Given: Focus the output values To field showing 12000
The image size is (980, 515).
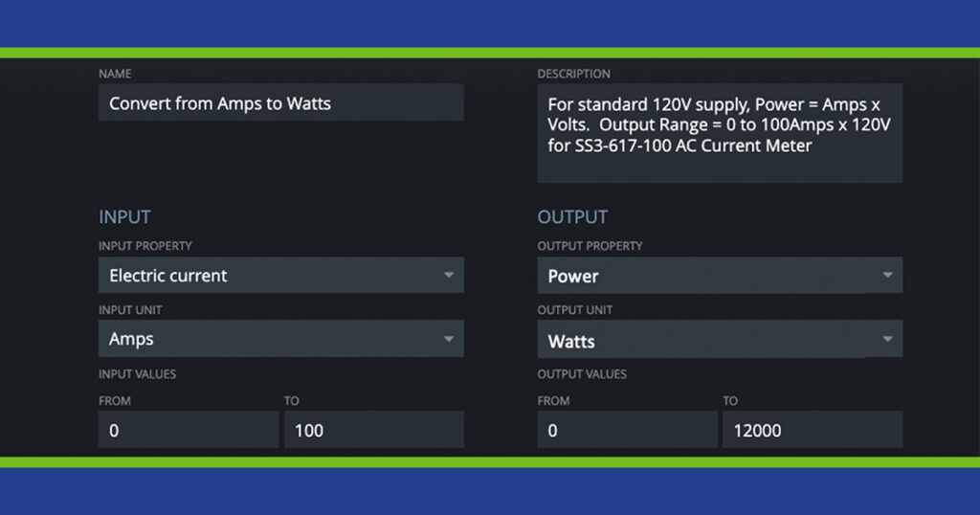Looking at the screenshot, I should point(812,431).
